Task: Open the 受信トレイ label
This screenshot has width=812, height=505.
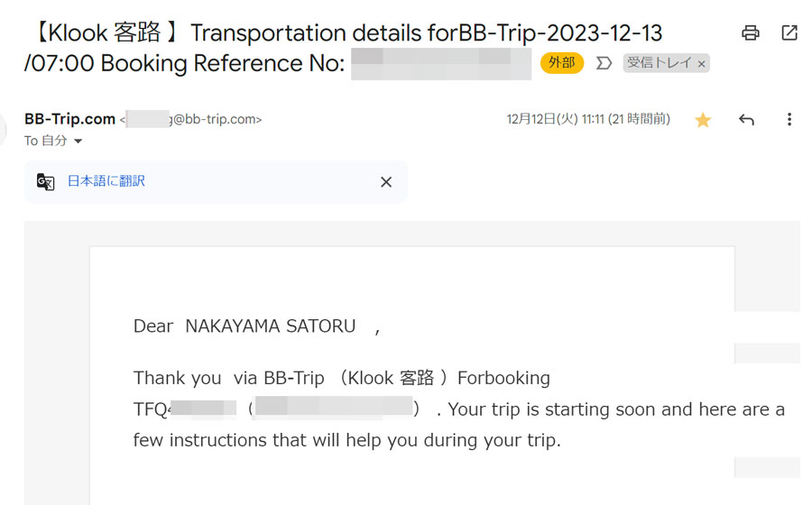Action: [659, 63]
